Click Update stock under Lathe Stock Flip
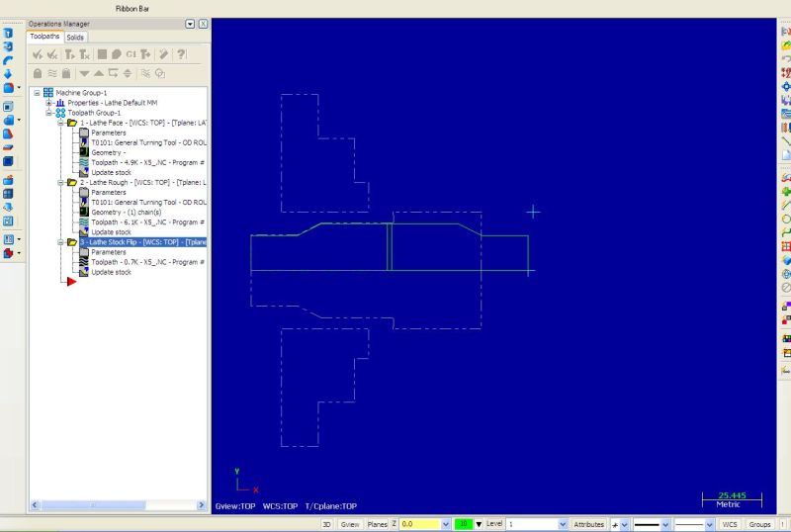791x532 pixels. click(x=111, y=272)
